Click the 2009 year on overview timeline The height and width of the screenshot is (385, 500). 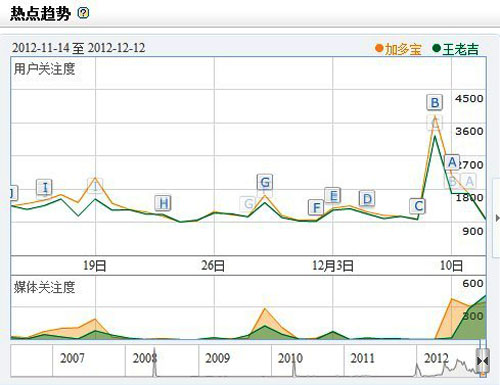(217, 358)
